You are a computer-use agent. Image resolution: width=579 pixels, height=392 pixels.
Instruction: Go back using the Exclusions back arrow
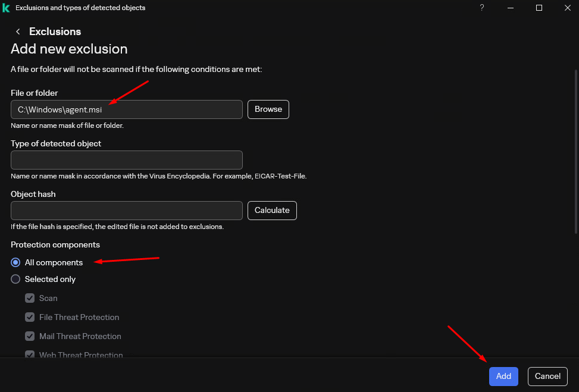coord(18,32)
